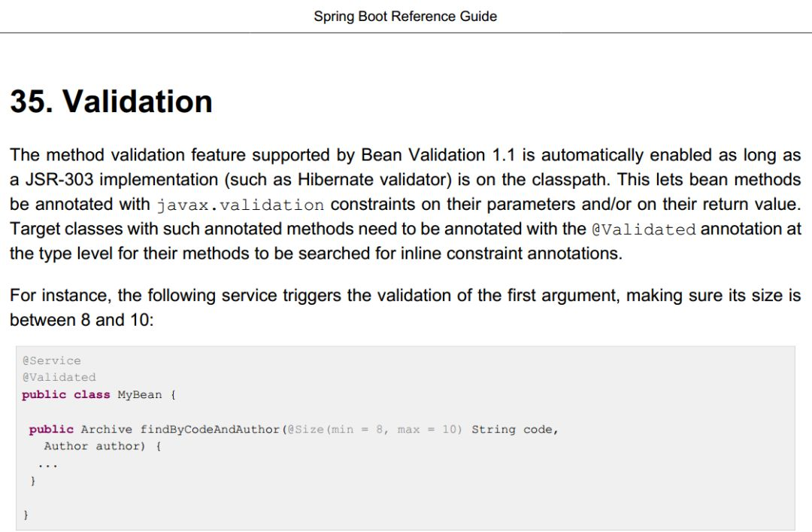
Task: Click the @Service annotation in code block
Action: [51, 360]
